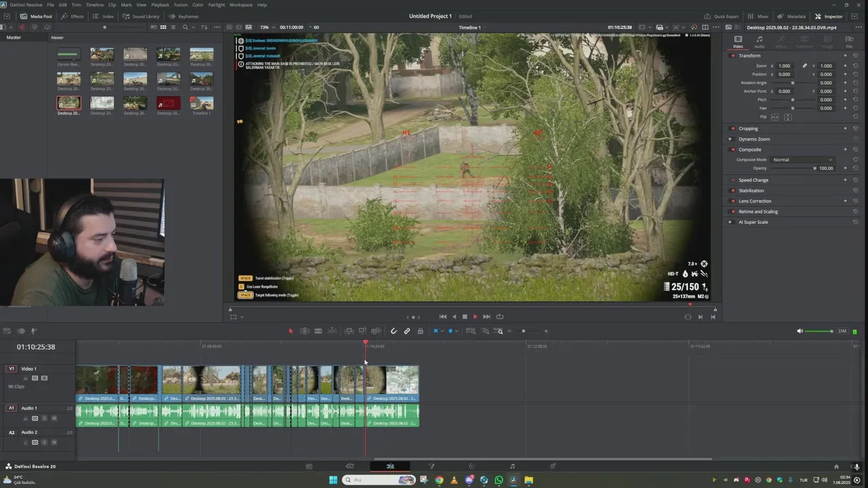The image size is (868, 488).
Task: Click the position lock padlock icon
Action: point(420,331)
